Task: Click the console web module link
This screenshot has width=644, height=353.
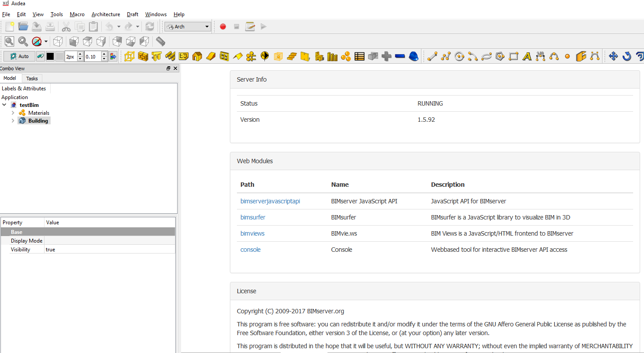Action: click(x=250, y=249)
